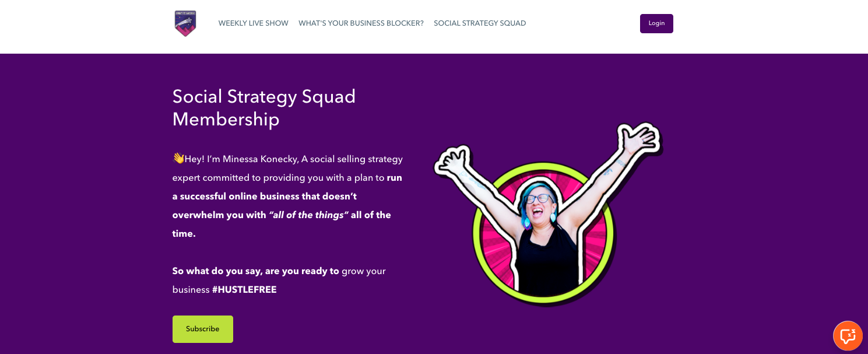Viewport: 868px width, 354px height.
Task: Open WHAT'S YOUR BUSINESS BLOCKER? page
Action: 361,23
